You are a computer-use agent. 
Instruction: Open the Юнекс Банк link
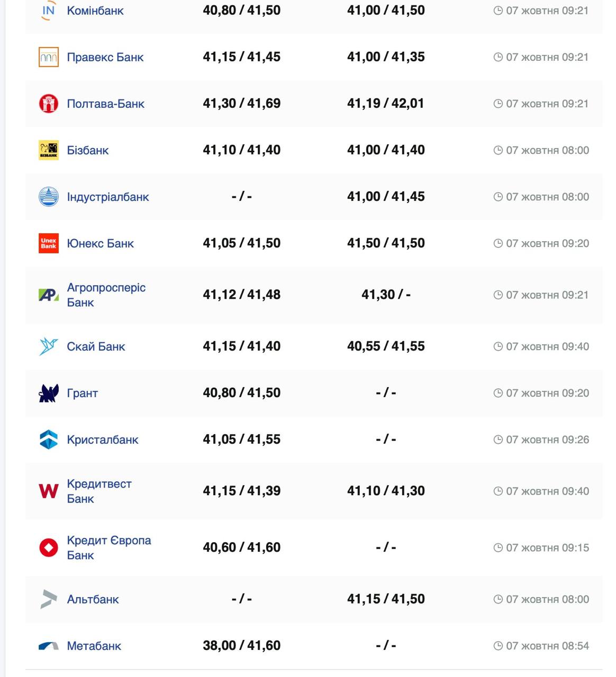(100, 243)
